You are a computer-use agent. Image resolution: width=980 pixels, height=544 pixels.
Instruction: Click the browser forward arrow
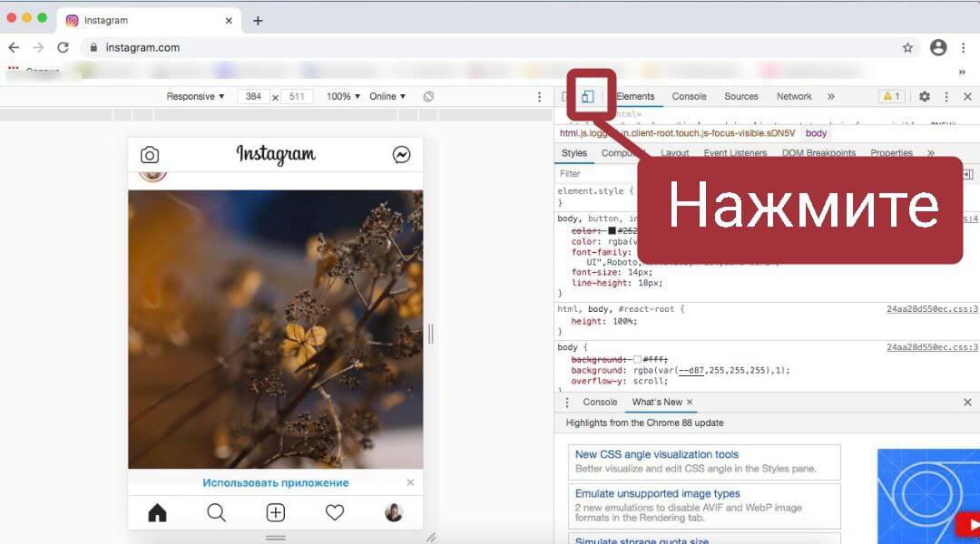pyautogui.click(x=38, y=47)
